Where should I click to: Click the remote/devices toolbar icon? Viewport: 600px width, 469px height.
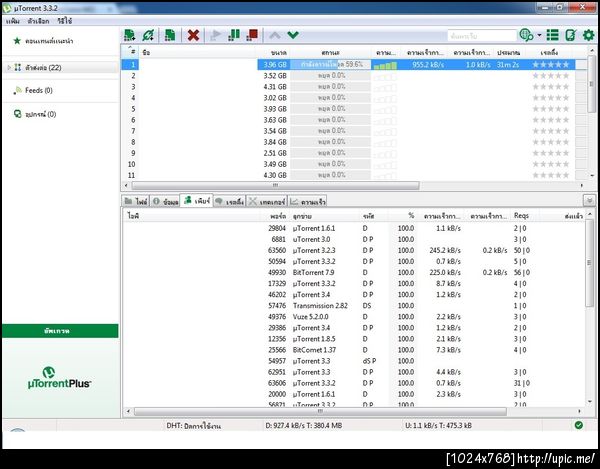click(x=571, y=35)
